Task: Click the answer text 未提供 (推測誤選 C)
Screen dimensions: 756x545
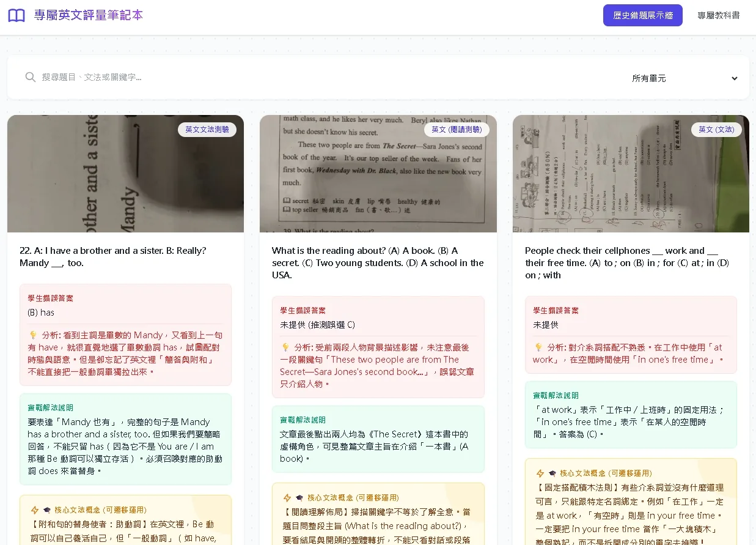Action: (x=318, y=325)
